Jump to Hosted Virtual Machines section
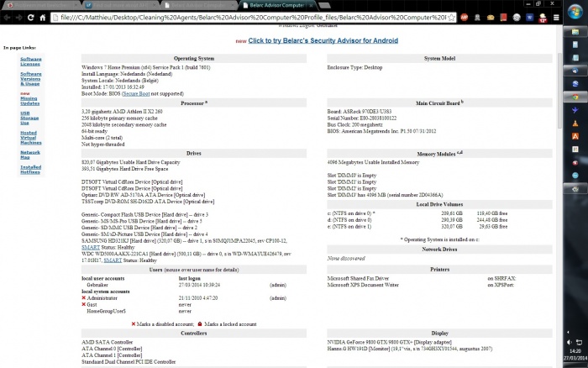Viewport: 588px width, 368px height. point(31,138)
